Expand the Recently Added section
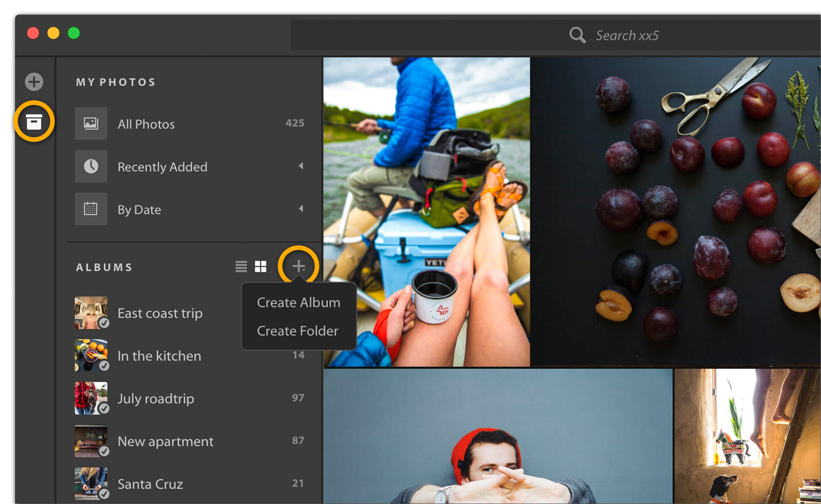The width and height of the screenshot is (821, 504). [x=301, y=166]
